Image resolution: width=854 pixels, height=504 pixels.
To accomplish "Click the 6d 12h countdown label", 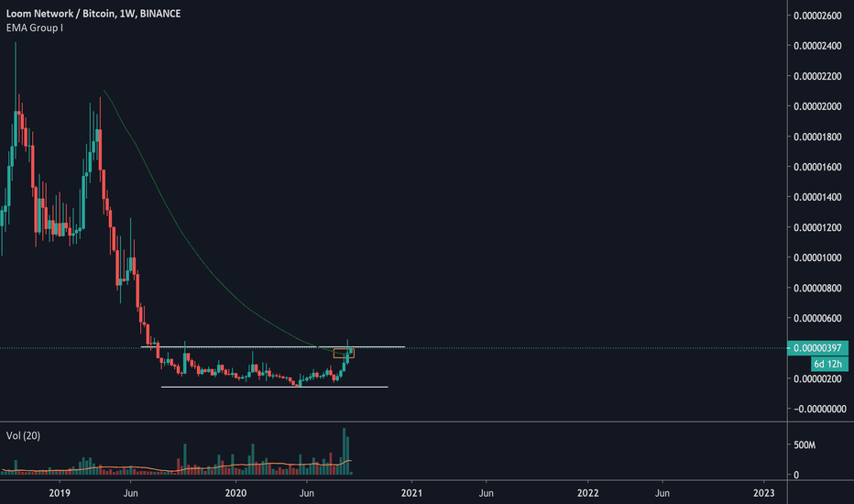I will click(x=828, y=364).
